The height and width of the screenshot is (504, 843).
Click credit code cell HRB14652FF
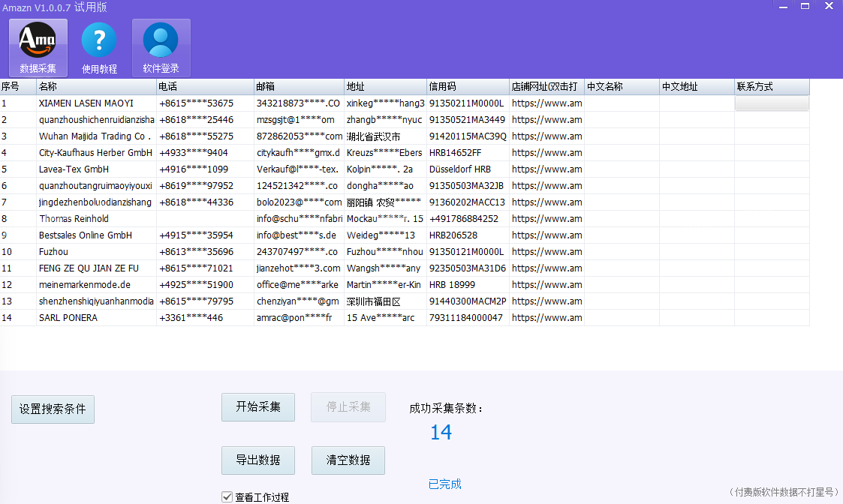coord(468,152)
